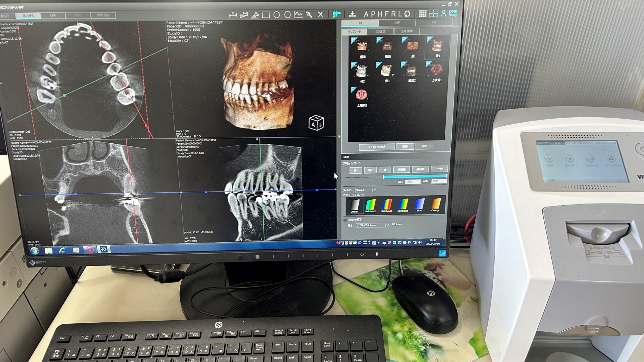Set 3D view to F orientation

[x=386, y=14]
